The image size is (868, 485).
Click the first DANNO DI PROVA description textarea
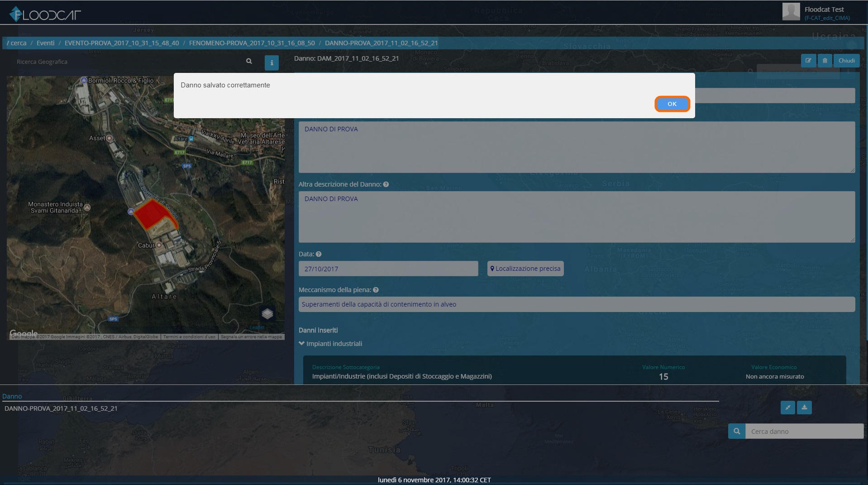577,147
